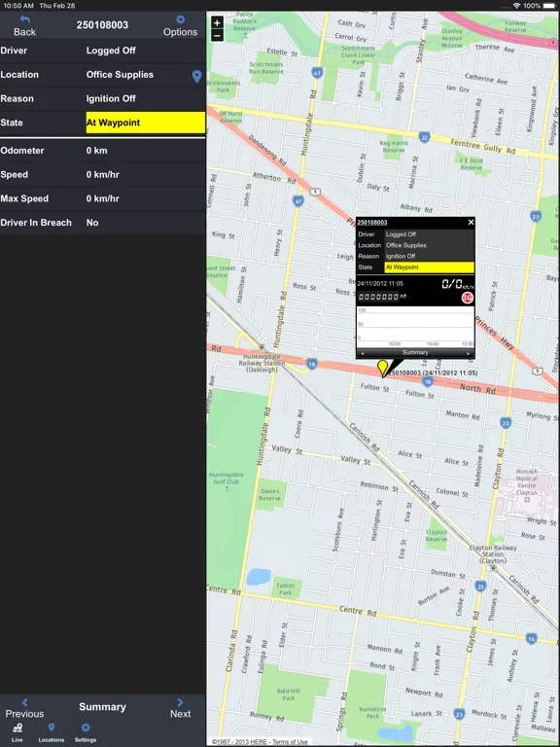Check the battery indicator in status bar
The width and height of the screenshot is (560, 747).
pos(549,6)
